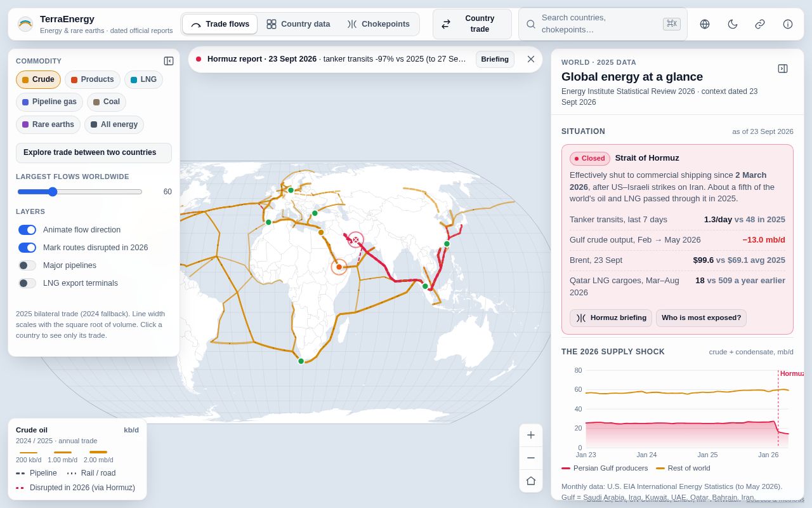Copy link with the chain icon
Screen dimensions: 812x508
click(760, 24)
